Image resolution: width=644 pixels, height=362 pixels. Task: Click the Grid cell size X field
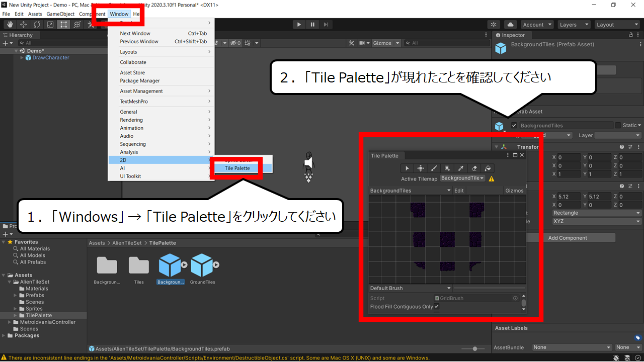click(x=569, y=197)
